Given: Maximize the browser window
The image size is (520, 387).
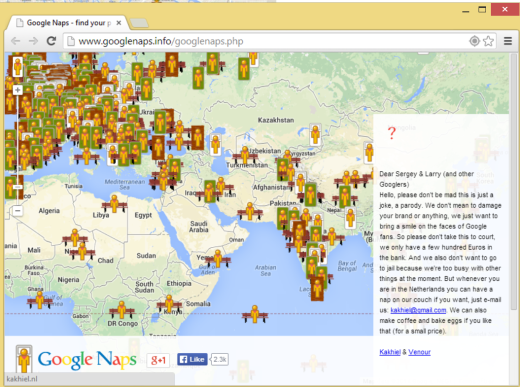Looking at the screenshot, I should tap(482, 10).
